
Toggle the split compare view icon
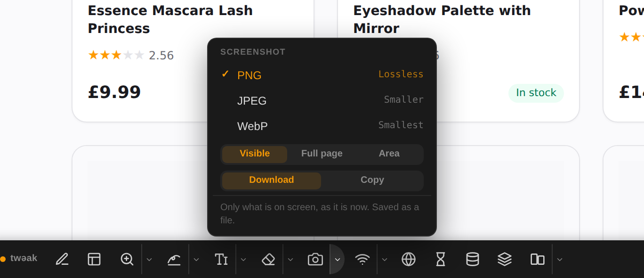pyautogui.click(x=538, y=259)
